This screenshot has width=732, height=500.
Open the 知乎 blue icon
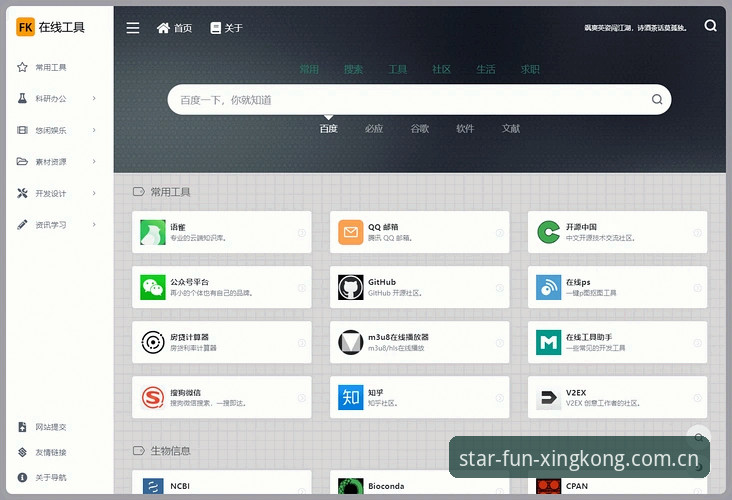[351, 398]
